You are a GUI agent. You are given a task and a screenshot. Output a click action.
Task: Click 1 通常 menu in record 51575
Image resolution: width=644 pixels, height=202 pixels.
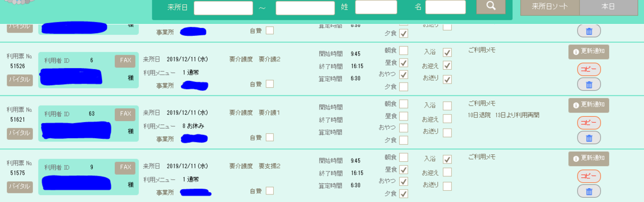[191, 179]
